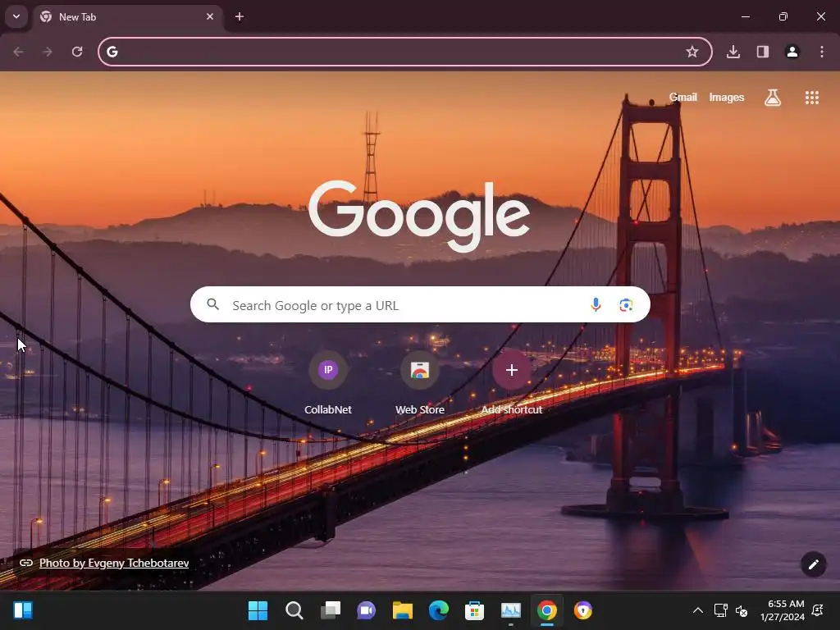This screenshot has height=630, width=840.
Task: Go forward to next page
Action: pyautogui.click(x=48, y=52)
